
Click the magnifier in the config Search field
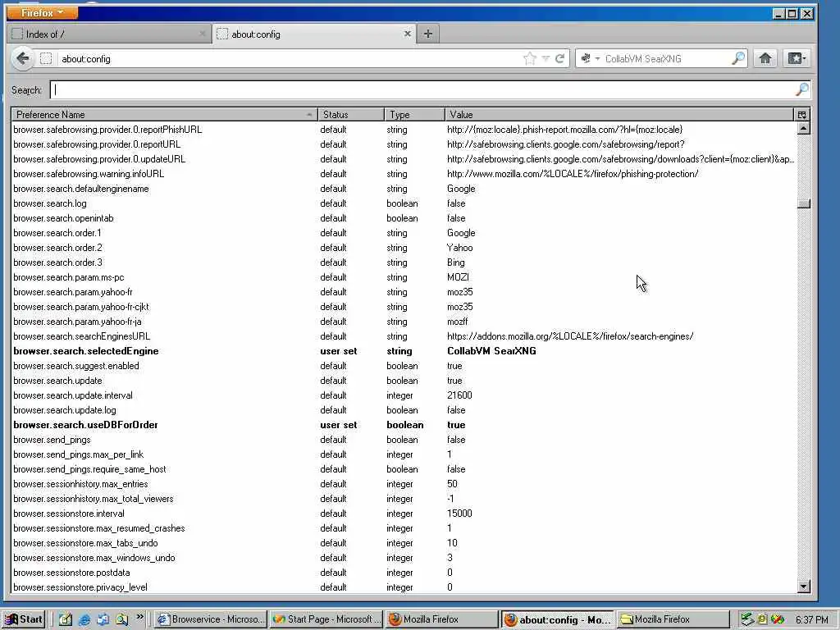[x=802, y=89]
